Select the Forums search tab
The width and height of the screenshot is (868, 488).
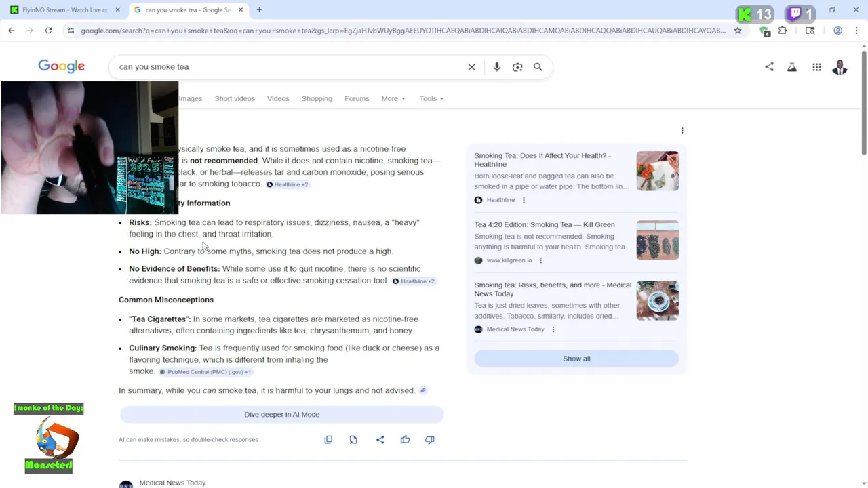coord(357,99)
